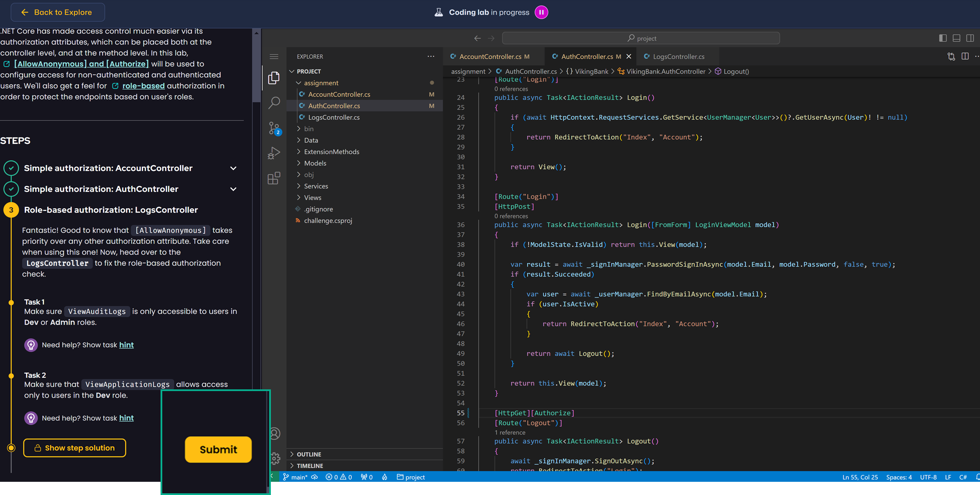Click the Submit button
The height and width of the screenshot is (495, 980).
click(218, 450)
